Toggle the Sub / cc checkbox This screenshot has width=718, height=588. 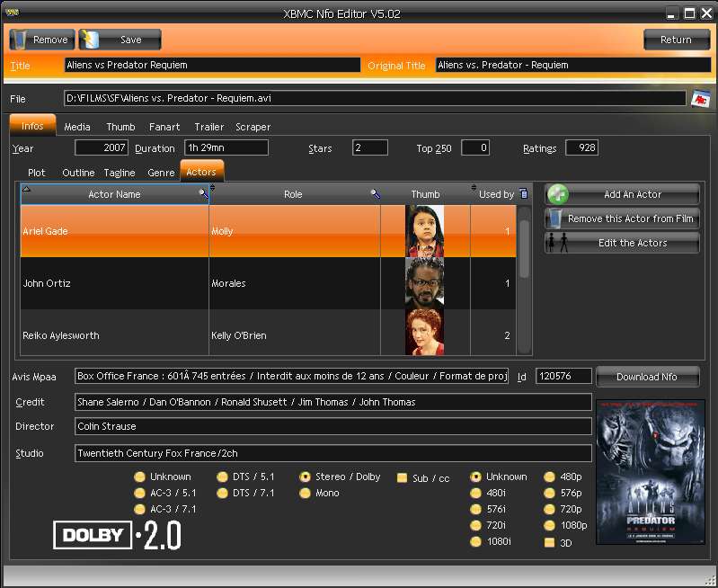[402, 478]
